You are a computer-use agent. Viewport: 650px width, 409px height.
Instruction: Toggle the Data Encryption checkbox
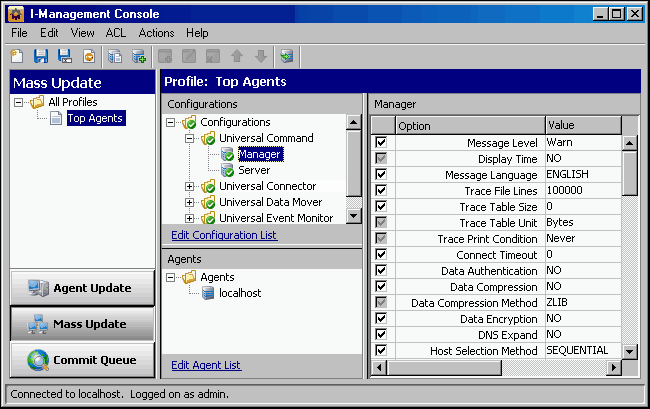coord(380,319)
